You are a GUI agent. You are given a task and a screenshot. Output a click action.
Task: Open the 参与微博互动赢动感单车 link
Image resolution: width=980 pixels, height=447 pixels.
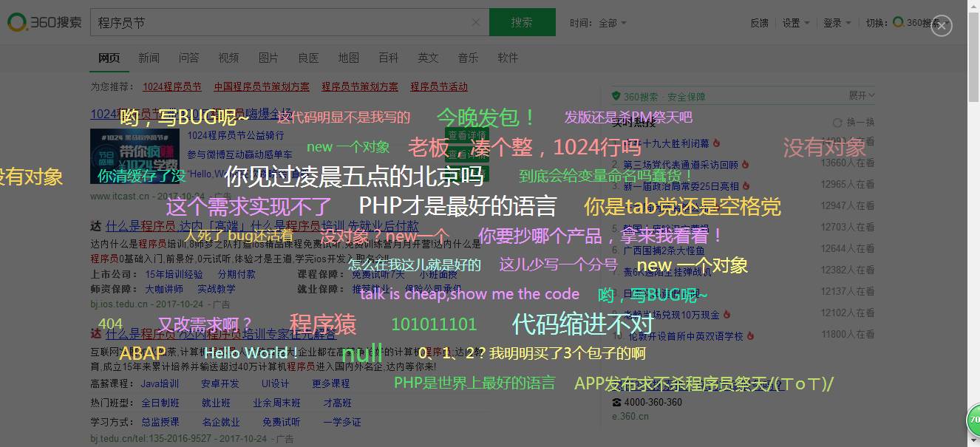240,154
